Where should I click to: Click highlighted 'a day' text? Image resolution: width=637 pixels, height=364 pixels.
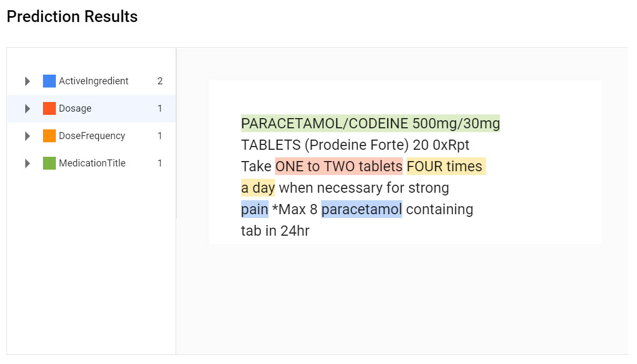[x=258, y=188]
